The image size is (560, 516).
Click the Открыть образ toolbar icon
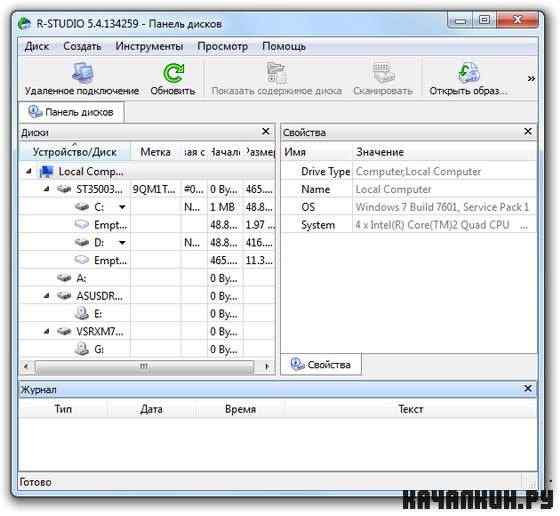(x=468, y=72)
